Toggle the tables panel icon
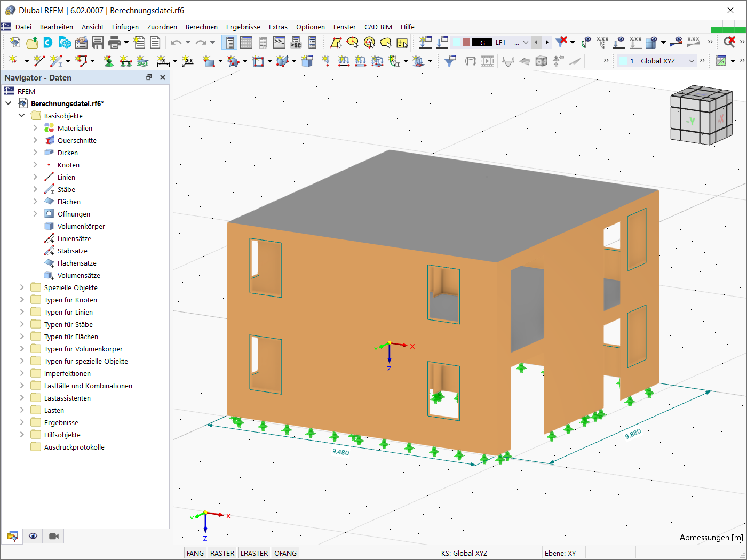This screenshot has height=560, width=747. [x=247, y=42]
